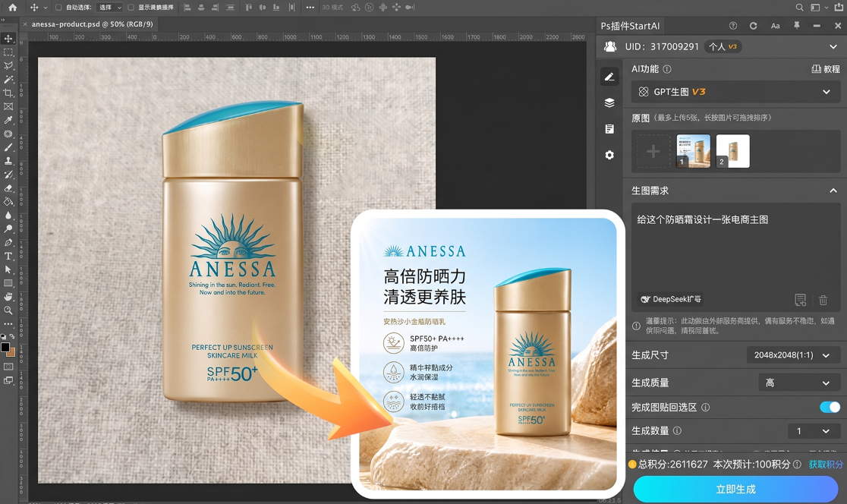Select the Dodge tool
Screen dimensions: 847x504
pyautogui.click(x=8, y=228)
